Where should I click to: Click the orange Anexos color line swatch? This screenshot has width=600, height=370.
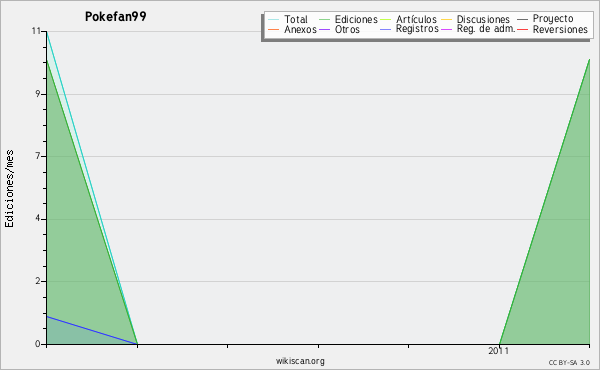(274, 29)
